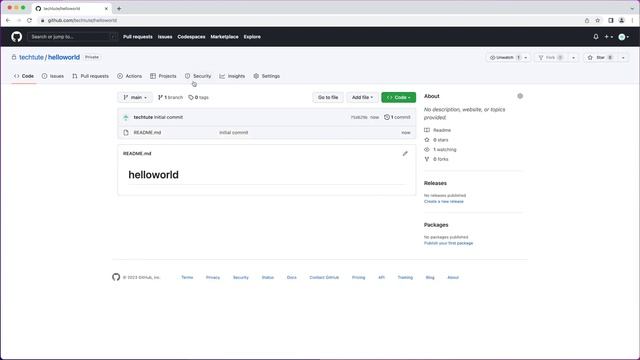Open Pull requests in the dark header
The height and width of the screenshot is (360, 640).
(138, 37)
